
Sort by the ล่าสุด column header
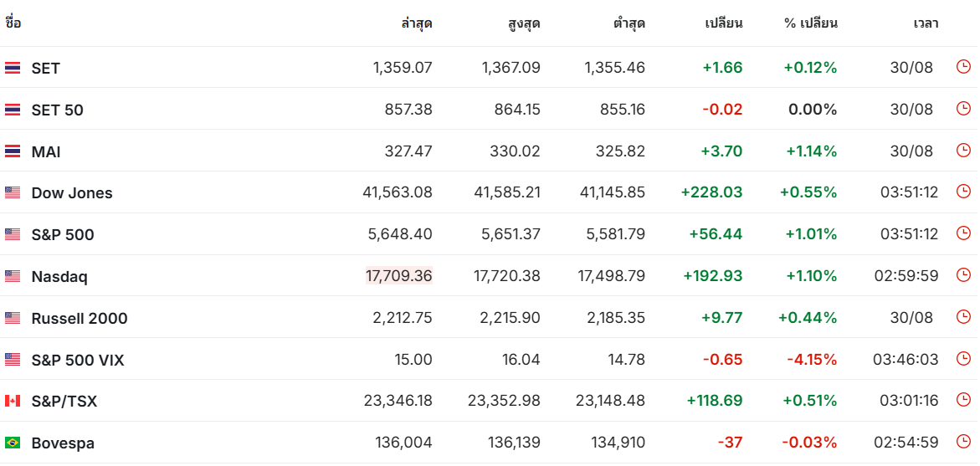(417, 23)
